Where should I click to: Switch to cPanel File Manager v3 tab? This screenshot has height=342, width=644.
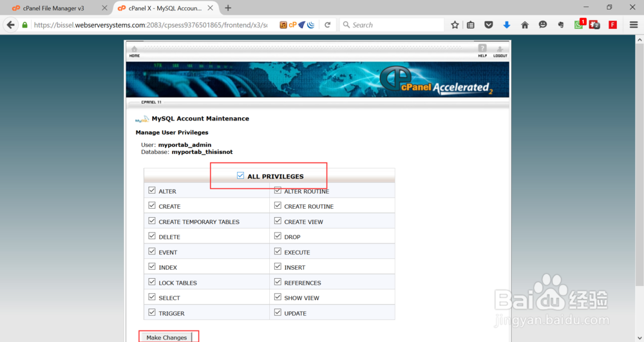click(x=54, y=8)
